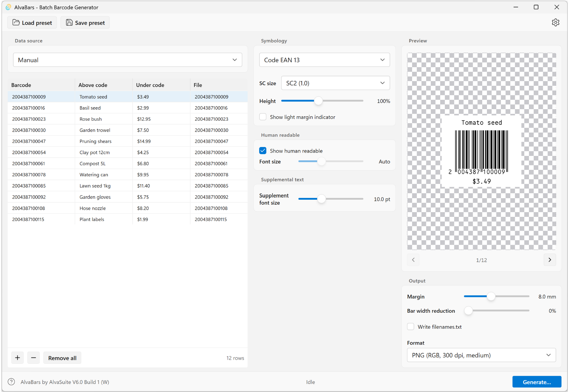Go to previous barcode preview
Image resolution: width=568 pixels, height=392 pixels.
click(413, 260)
